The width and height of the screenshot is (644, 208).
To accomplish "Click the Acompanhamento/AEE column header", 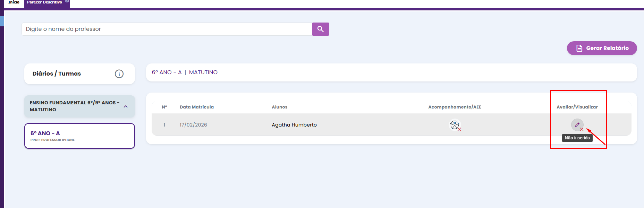I will (x=455, y=107).
